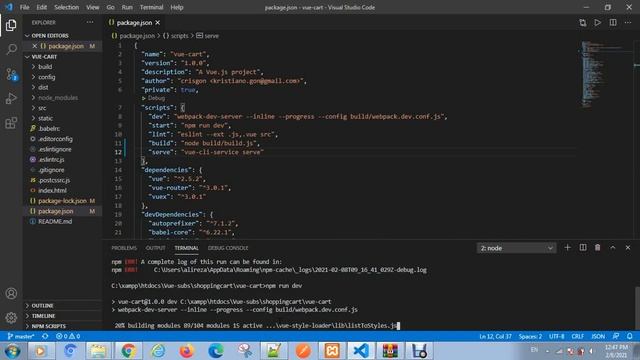
Task: Click Ln 12, Col 37 in status bar
Action: 496,336
